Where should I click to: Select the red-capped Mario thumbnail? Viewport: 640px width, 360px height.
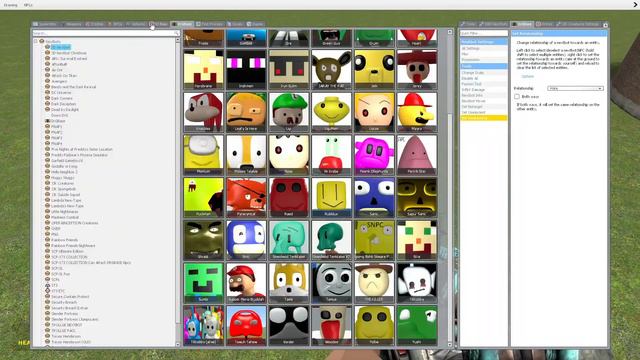[x=246, y=282]
